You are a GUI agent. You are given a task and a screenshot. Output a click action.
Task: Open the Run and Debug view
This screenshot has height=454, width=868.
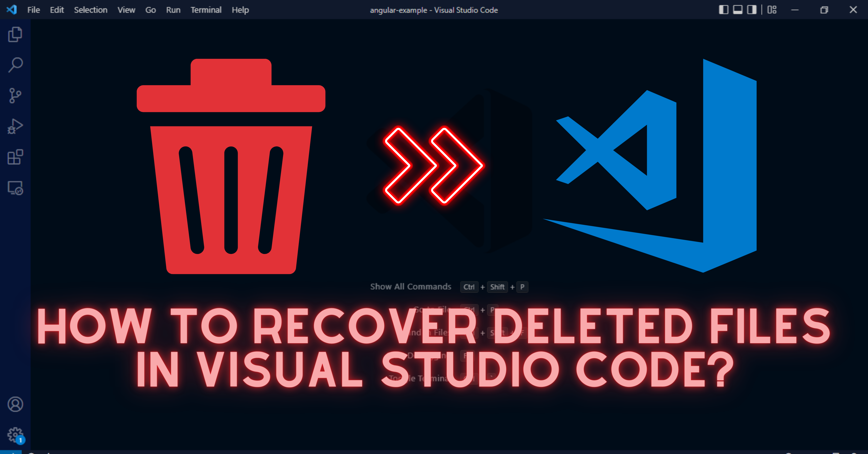coord(15,125)
